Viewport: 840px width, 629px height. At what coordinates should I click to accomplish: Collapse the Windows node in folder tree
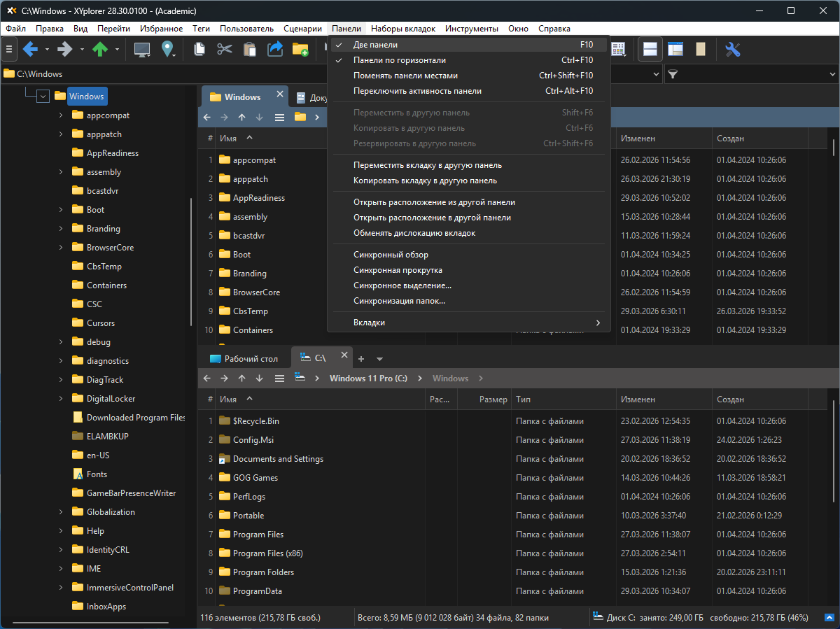coord(43,97)
